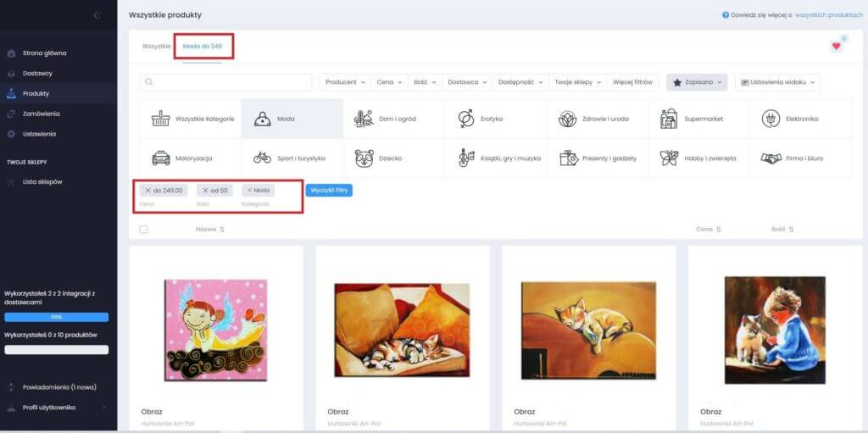Select the Elektronika plug icon

click(x=771, y=119)
